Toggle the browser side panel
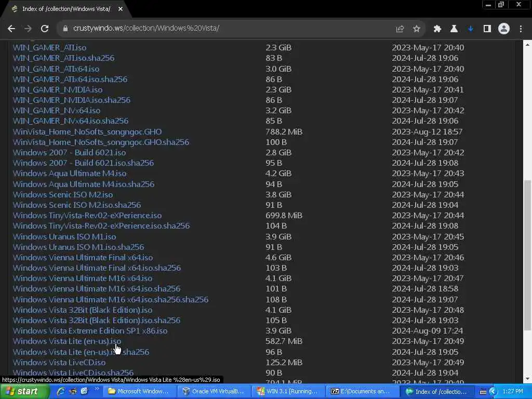 pyautogui.click(x=487, y=29)
